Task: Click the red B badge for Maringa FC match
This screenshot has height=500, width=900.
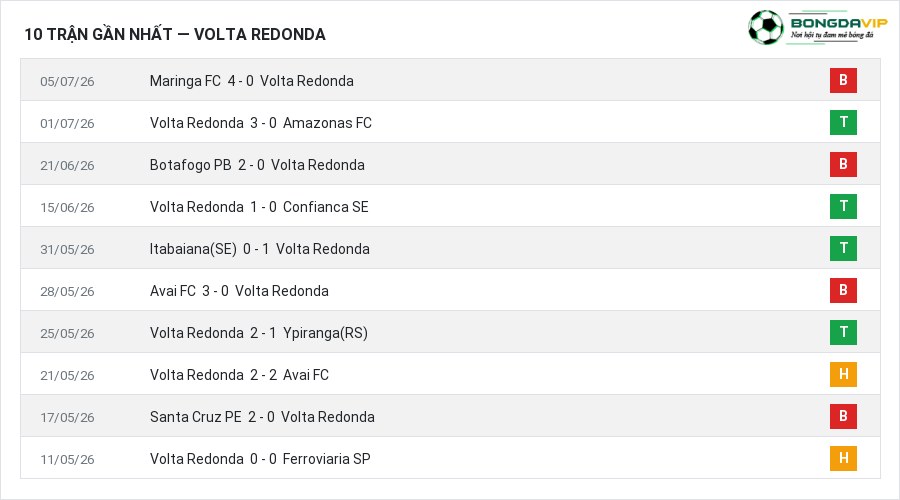Action: pos(843,80)
